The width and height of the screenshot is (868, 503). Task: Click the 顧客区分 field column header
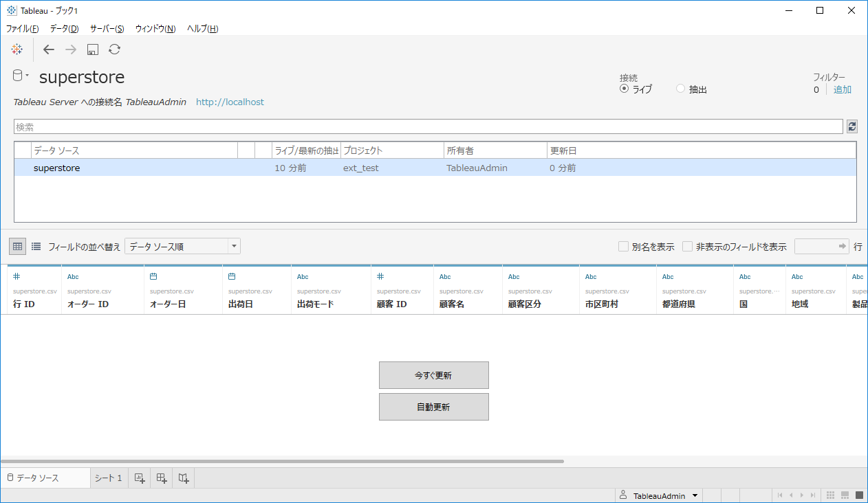[541, 289]
